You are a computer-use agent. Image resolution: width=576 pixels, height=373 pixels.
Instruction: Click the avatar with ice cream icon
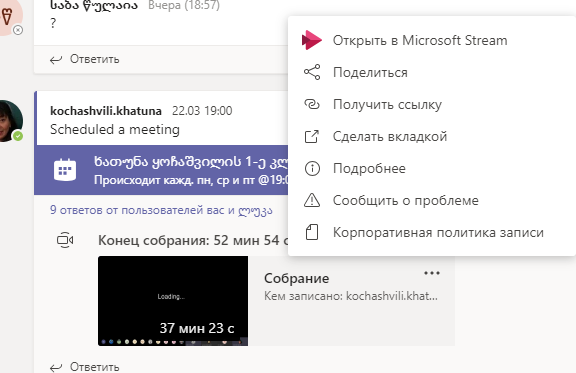(x=11, y=17)
